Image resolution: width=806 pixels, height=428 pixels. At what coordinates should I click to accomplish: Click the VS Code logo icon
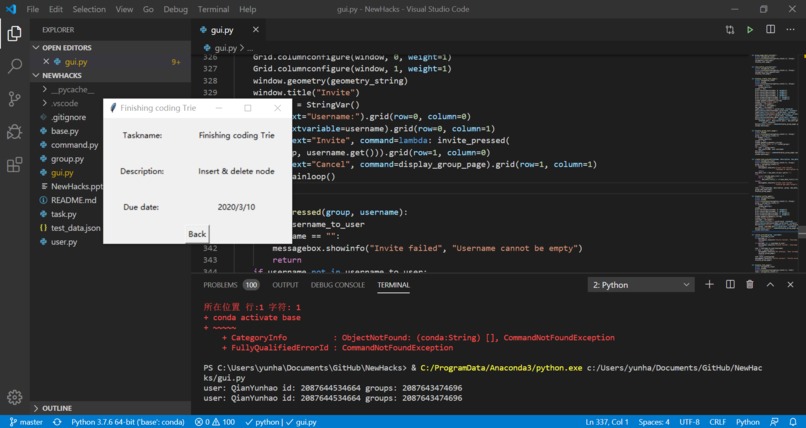pyautogui.click(x=11, y=9)
